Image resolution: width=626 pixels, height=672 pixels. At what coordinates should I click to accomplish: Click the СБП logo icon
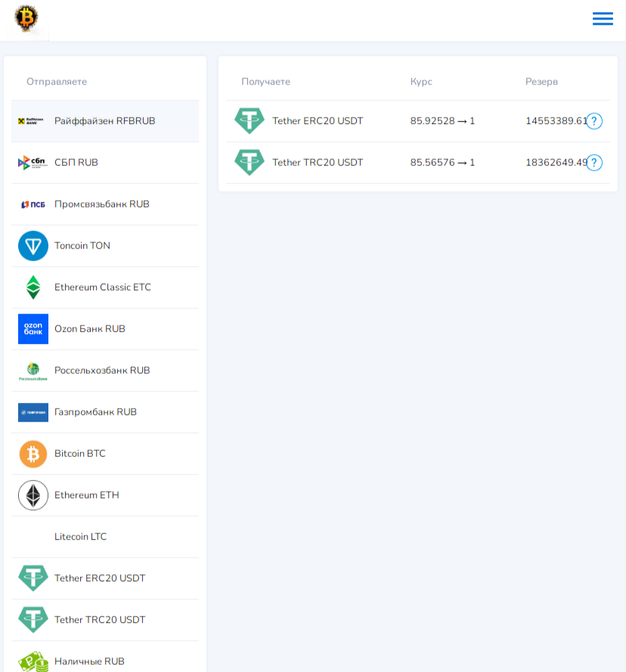coord(33,163)
